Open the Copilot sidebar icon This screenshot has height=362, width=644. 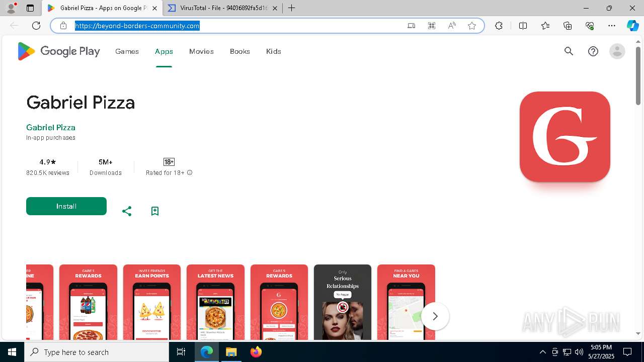632,26
